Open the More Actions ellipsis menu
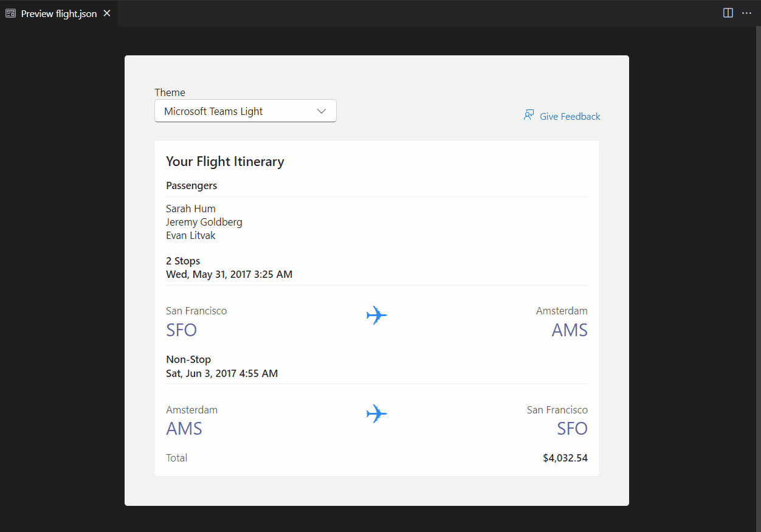The image size is (761, 532). click(746, 13)
